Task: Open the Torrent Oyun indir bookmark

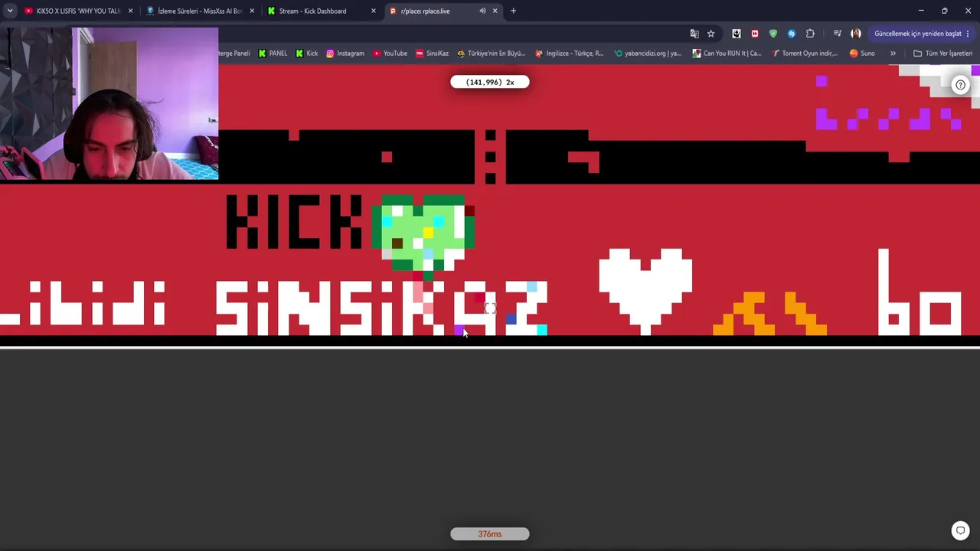Action: pyautogui.click(x=805, y=54)
